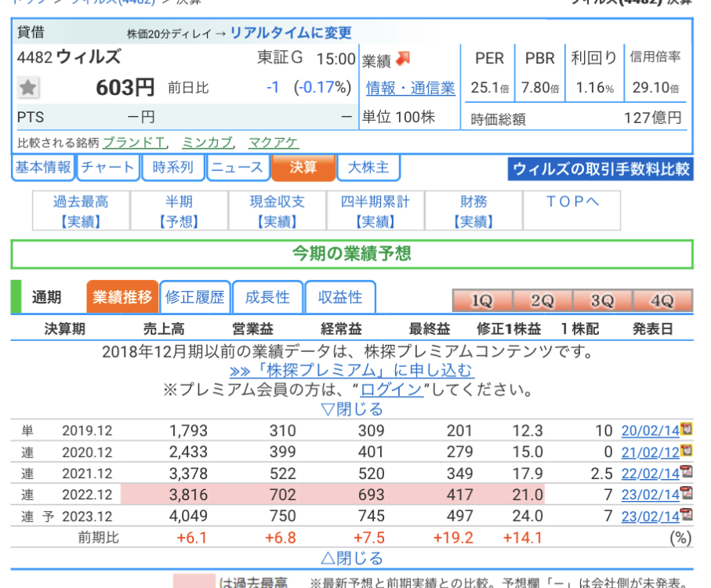The width and height of the screenshot is (711, 588).
Task: Click the PBR value 7.80倍
Action: coord(540,88)
